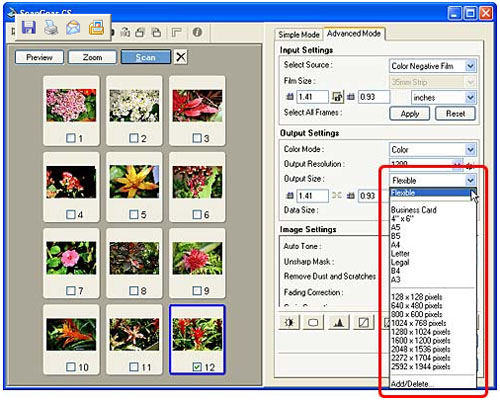Collapse the Output Size Flexible dropdown arrow
The height and width of the screenshot is (400, 500).
(470, 180)
